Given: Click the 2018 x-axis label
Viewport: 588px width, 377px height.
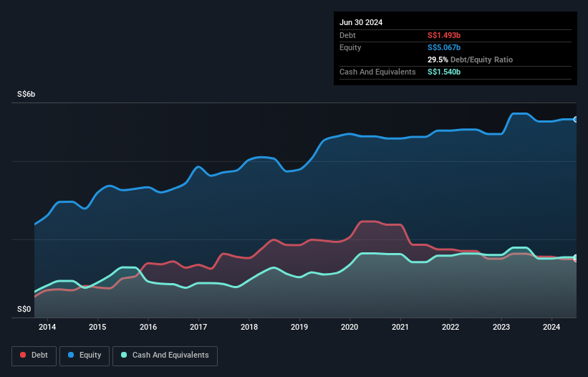Looking at the screenshot, I should [x=249, y=327].
